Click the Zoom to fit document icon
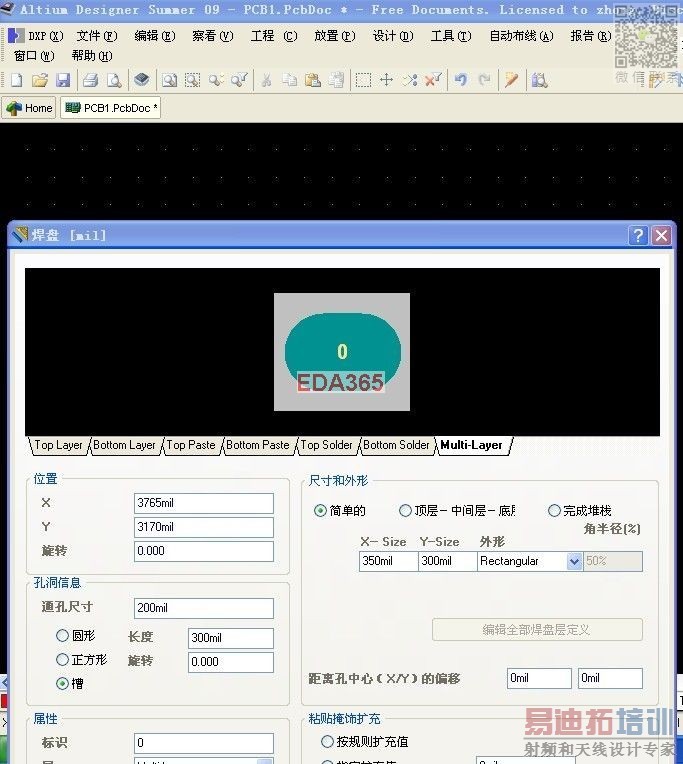This screenshot has width=683, height=764. pyautogui.click(x=170, y=80)
